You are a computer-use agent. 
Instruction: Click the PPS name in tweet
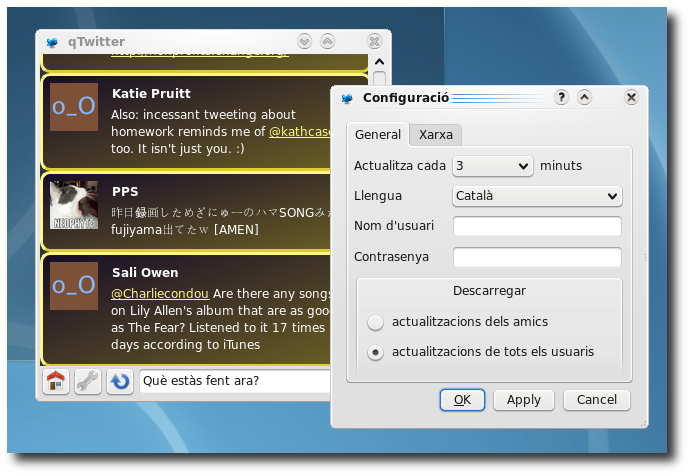[x=125, y=192]
